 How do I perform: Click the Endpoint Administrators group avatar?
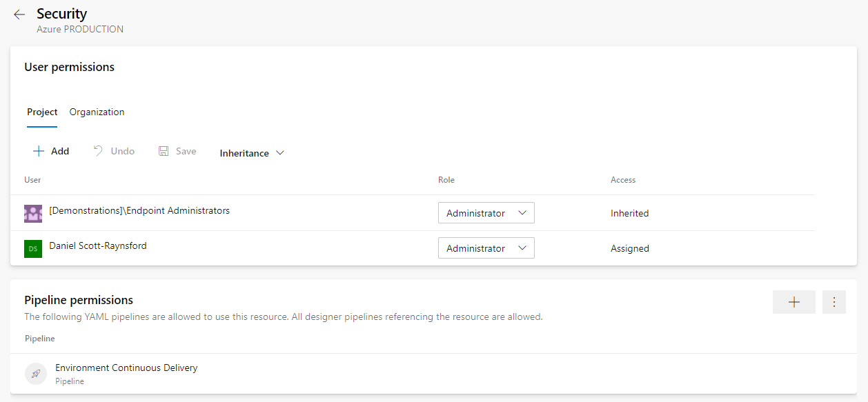tap(33, 213)
